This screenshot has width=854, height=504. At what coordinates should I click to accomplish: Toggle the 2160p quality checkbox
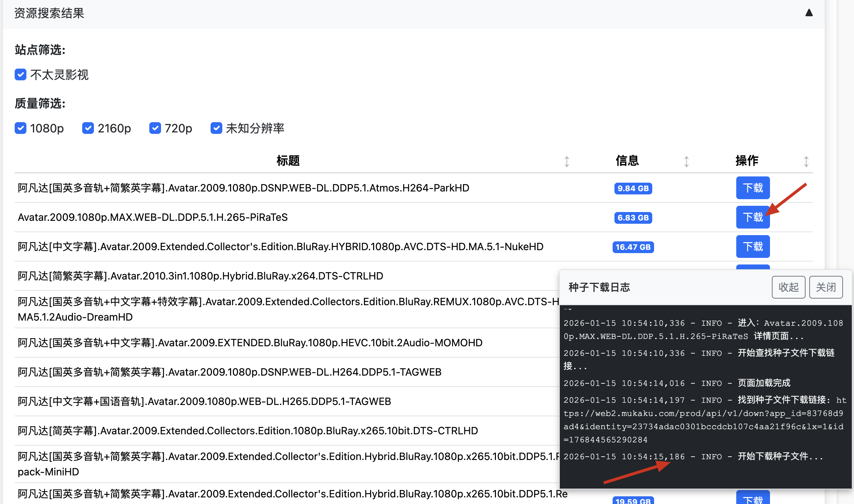(x=88, y=128)
